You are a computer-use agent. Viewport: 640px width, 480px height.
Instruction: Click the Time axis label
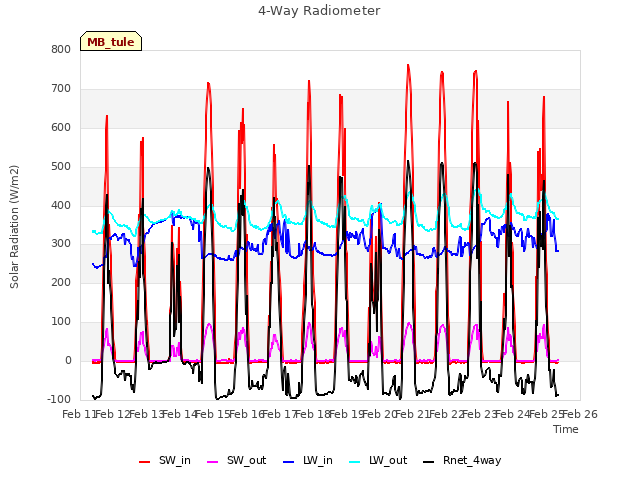[x=566, y=429]
